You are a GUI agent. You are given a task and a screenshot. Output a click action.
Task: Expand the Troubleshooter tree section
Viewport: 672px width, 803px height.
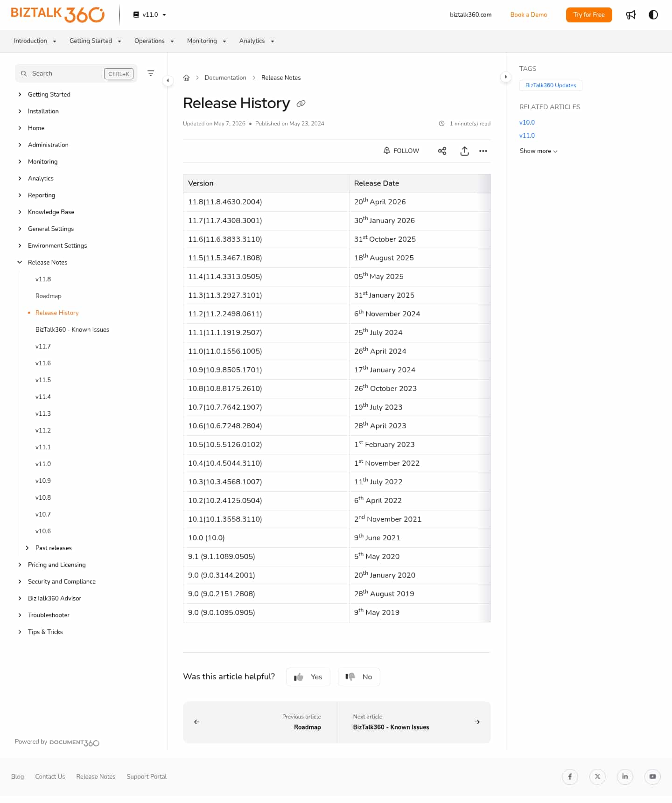[x=20, y=615]
